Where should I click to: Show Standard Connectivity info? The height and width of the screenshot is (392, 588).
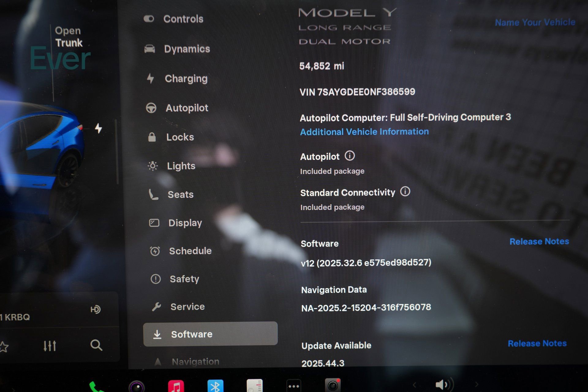(405, 192)
